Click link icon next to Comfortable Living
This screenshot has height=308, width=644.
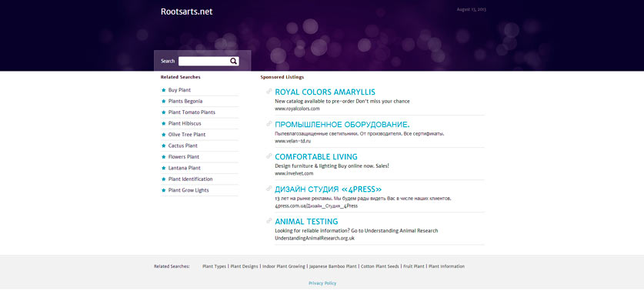269,156
